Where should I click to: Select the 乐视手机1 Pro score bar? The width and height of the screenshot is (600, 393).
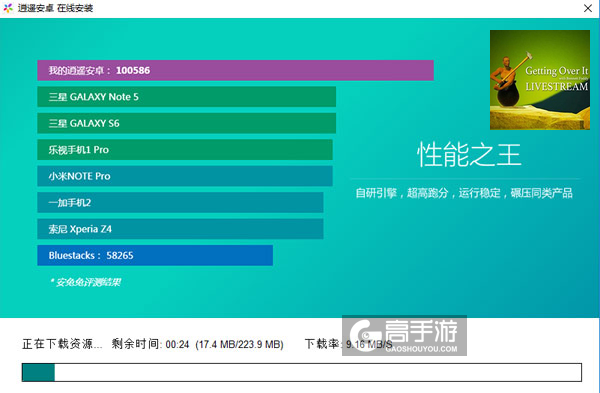pos(185,150)
